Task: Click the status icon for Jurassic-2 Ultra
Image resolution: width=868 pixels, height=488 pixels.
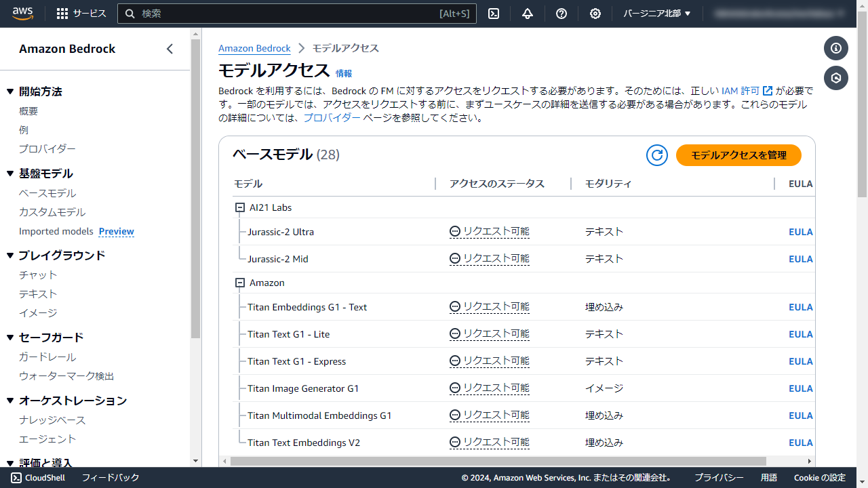Action: [x=455, y=231]
